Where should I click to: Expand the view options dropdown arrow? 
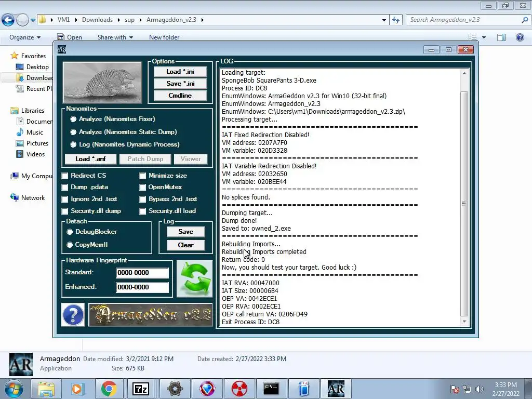click(x=484, y=37)
